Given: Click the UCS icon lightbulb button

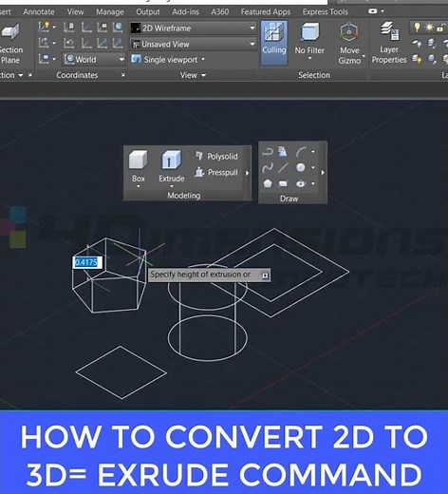Looking at the screenshot, I should click(45, 27).
